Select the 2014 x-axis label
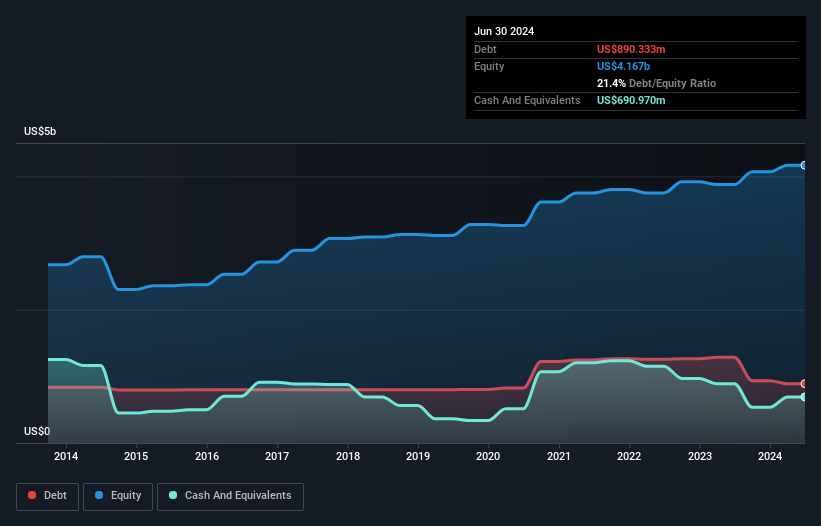Viewport: 821px width, 526px height. 66,456
